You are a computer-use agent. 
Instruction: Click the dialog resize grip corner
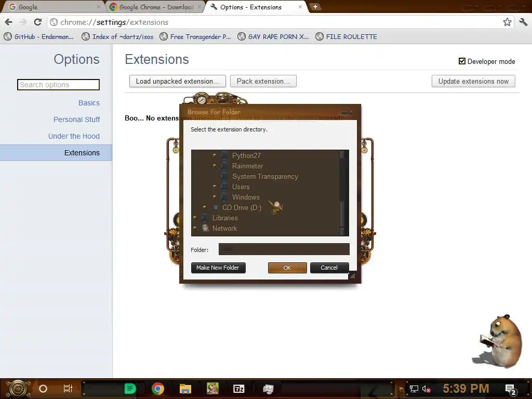[353, 276]
